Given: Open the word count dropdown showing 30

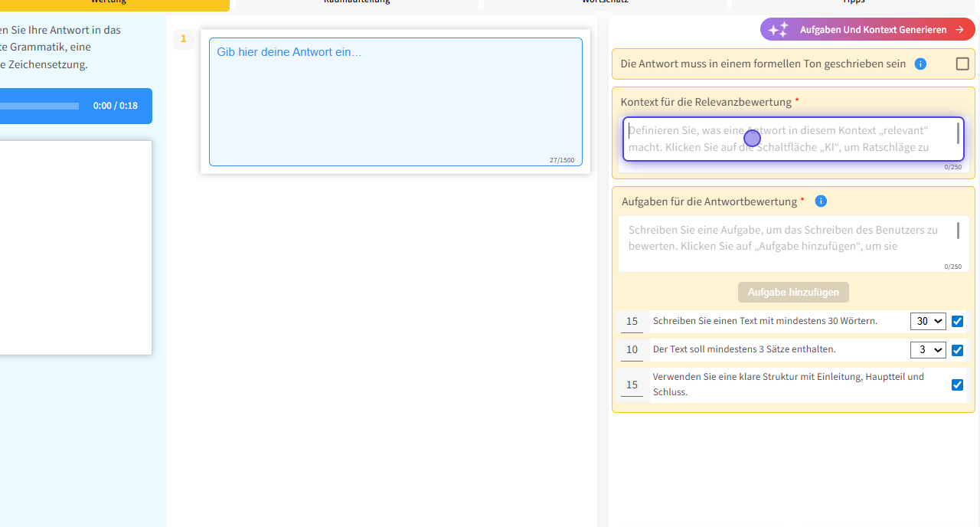Looking at the screenshot, I should point(928,322).
